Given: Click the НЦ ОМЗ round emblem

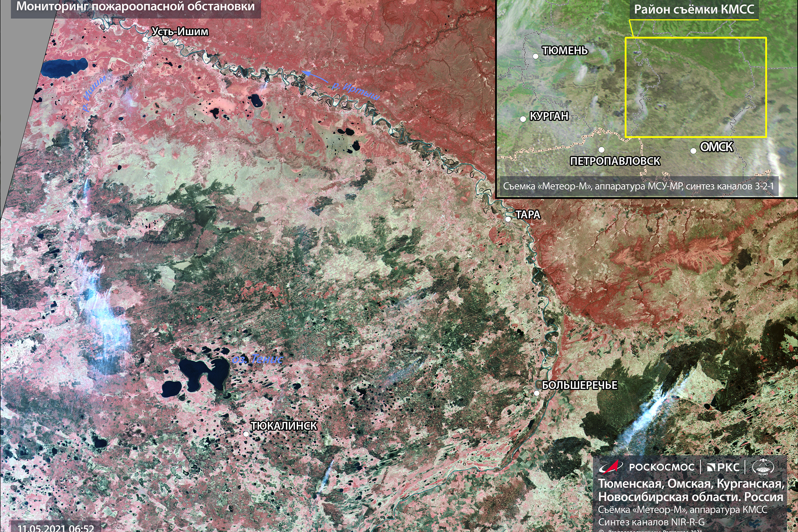Looking at the screenshot, I should click(x=763, y=467).
